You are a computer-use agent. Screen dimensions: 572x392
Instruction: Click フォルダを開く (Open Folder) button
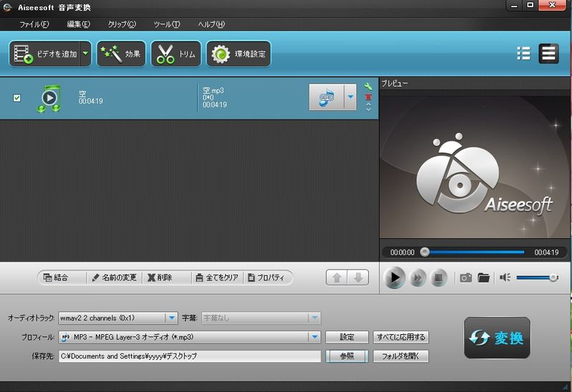point(401,356)
